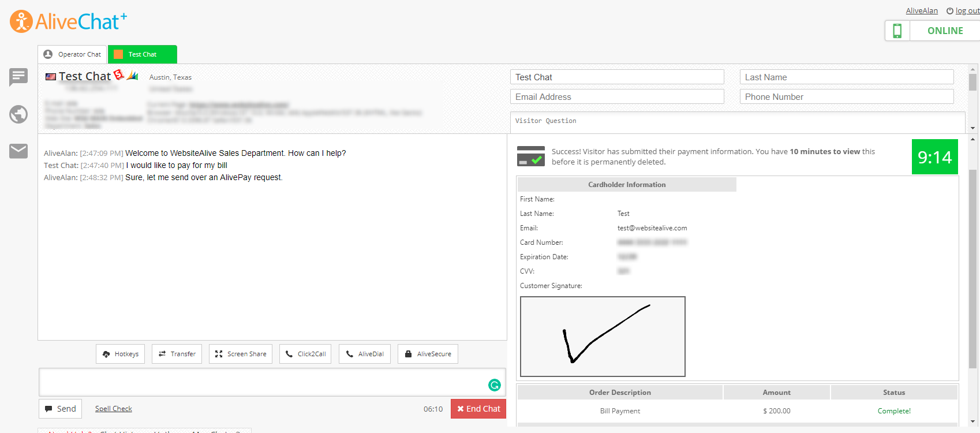Launch AliveDial
Viewport: 980px width, 433px height.
tap(365, 354)
